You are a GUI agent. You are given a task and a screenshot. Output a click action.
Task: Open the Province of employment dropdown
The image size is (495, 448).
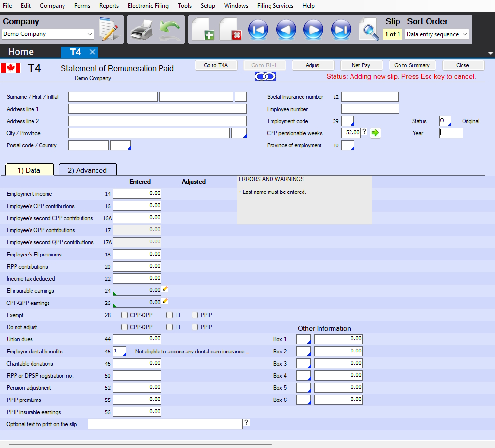pyautogui.click(x=348, y=145)
